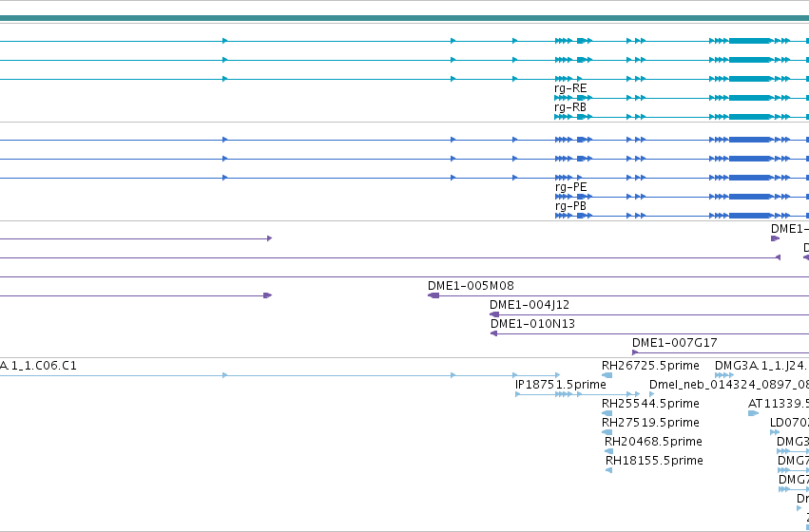Image resolution: width=809 pixels, height=532 pixels.
Task: Click the arrow glyph under RH18155.5prime
Action: [608, 470]
